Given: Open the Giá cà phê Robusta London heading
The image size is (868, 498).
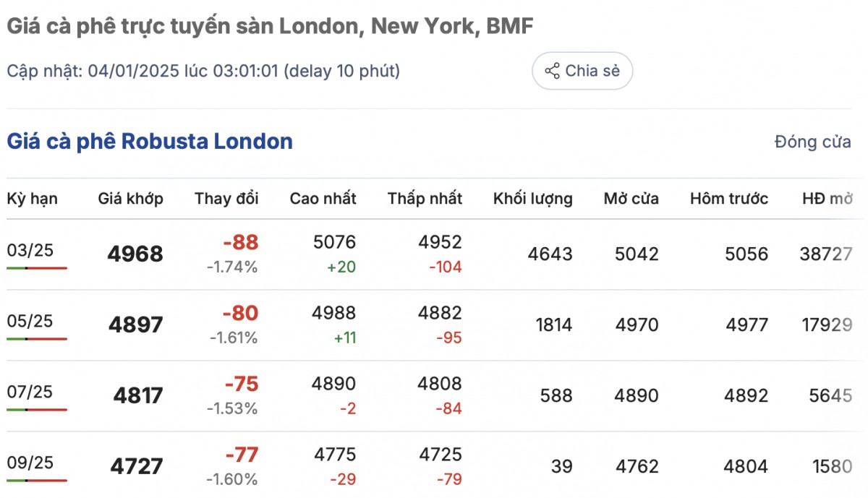Looking at the screenshot, I should click(150, 141).
